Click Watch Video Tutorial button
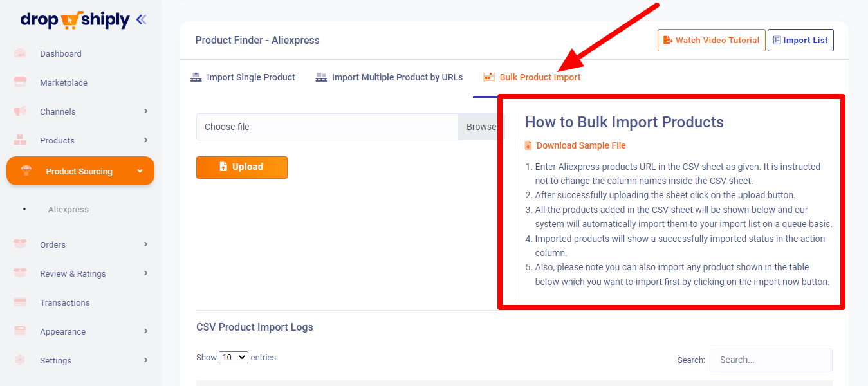The width and height of the screenshot is (868, 386). coord(712,40)
